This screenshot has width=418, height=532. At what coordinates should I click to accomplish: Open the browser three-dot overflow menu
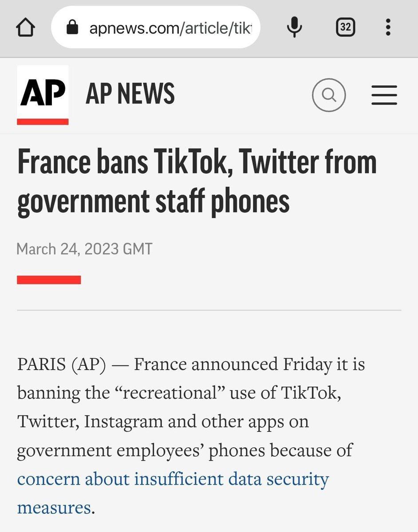click(x=388, y=27)
